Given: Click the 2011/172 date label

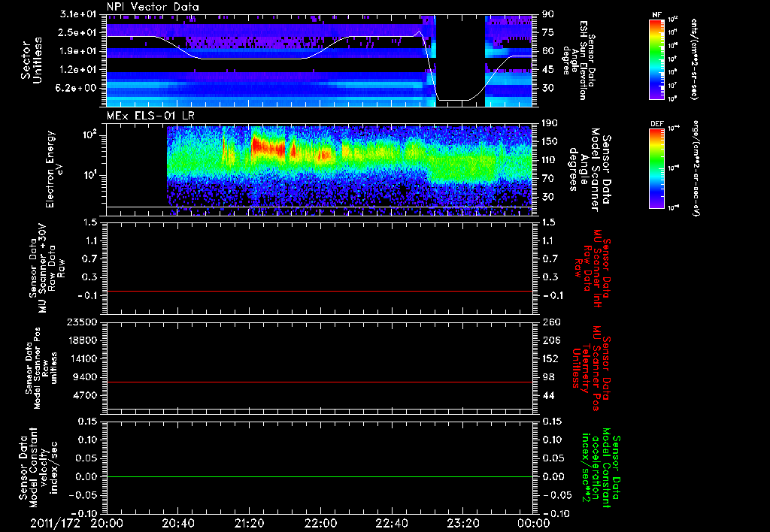Looking at the screenshot, I should click(55, 524).
